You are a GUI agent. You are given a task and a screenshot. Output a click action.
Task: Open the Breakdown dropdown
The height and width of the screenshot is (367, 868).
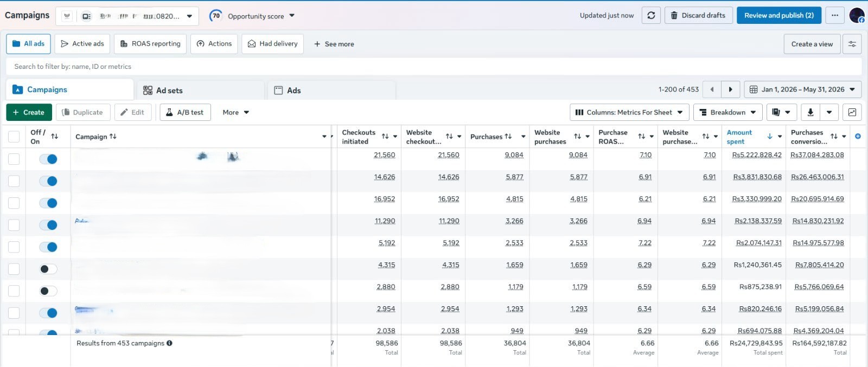pyautogui.click(x=727, y=112)
